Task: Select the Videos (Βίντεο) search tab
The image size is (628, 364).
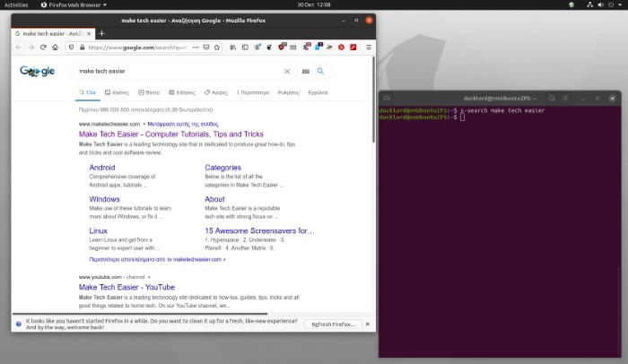Action: tap(149, 92)
